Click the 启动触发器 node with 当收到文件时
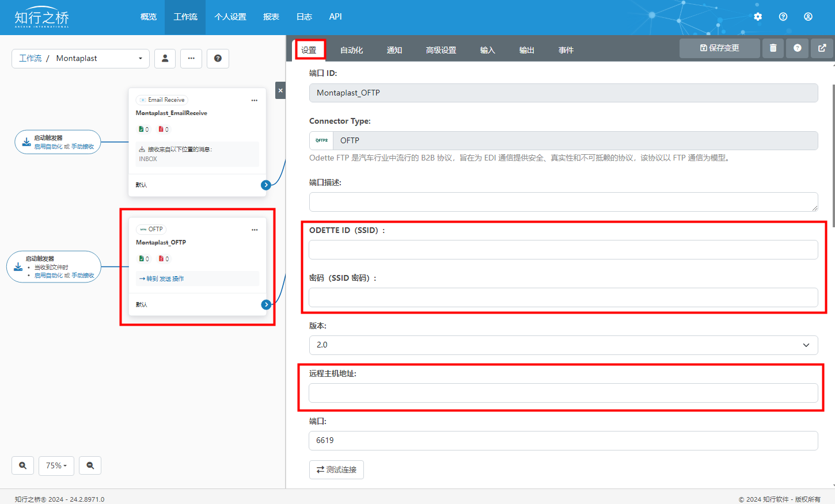The image size is (835, 504). [x=54, y=267]
